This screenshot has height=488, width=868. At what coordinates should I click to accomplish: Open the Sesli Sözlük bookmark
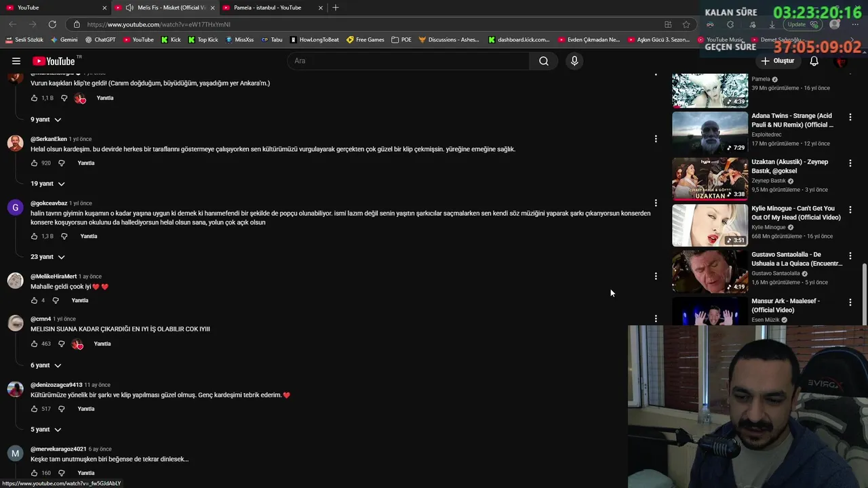(24, 40)
